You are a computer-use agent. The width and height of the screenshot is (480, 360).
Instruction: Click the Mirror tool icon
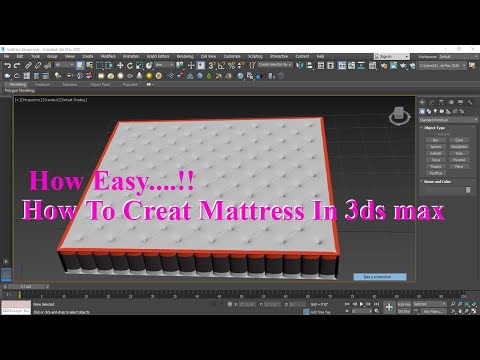point(300,66)
